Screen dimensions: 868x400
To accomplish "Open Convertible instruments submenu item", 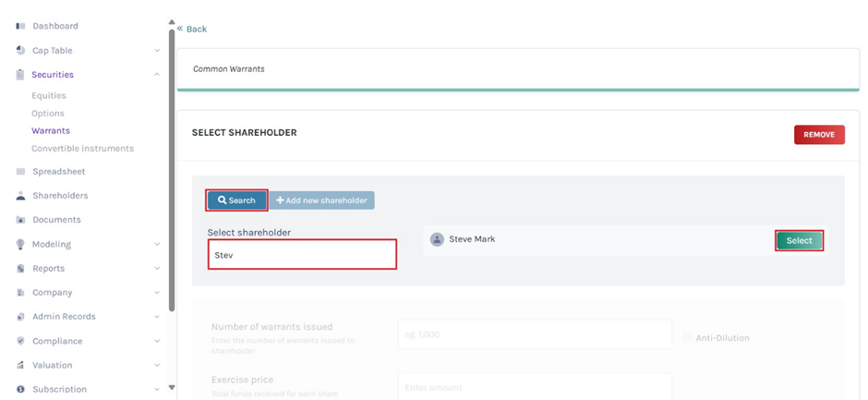I will 82,149.
